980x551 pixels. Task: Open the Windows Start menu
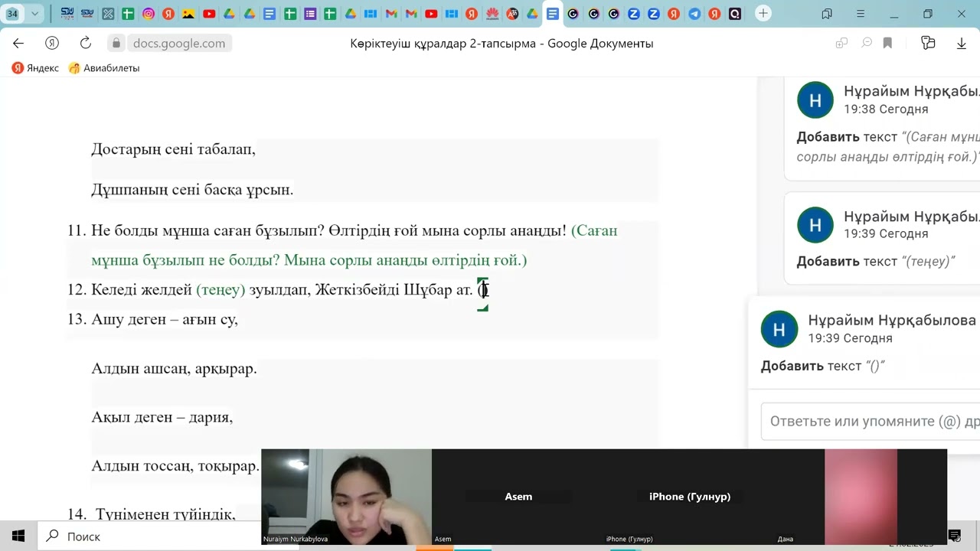tap(18, 536)
